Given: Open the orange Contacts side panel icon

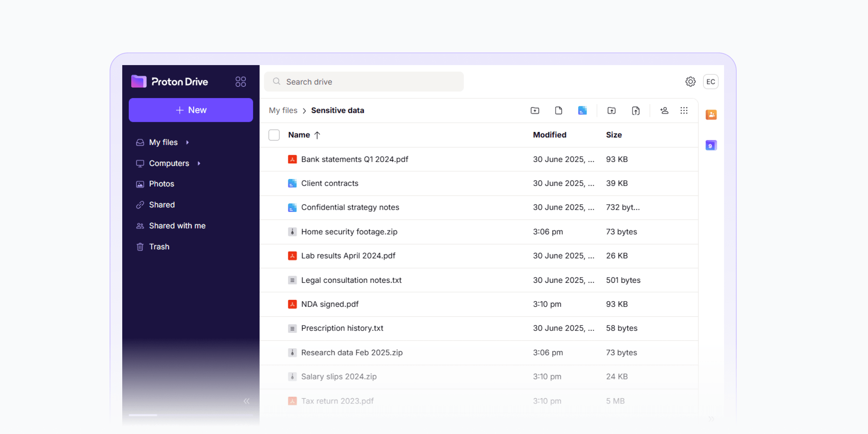Looking at the screenshot, I should point(711,115).
